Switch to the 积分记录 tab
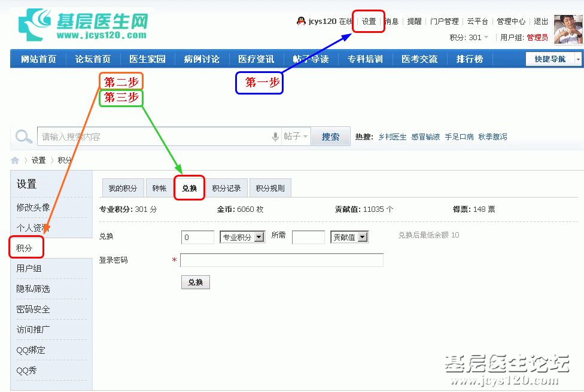Image resolution: width=584 pixels, height=392 pixels. pyautogui.click(x=226, y=188)
